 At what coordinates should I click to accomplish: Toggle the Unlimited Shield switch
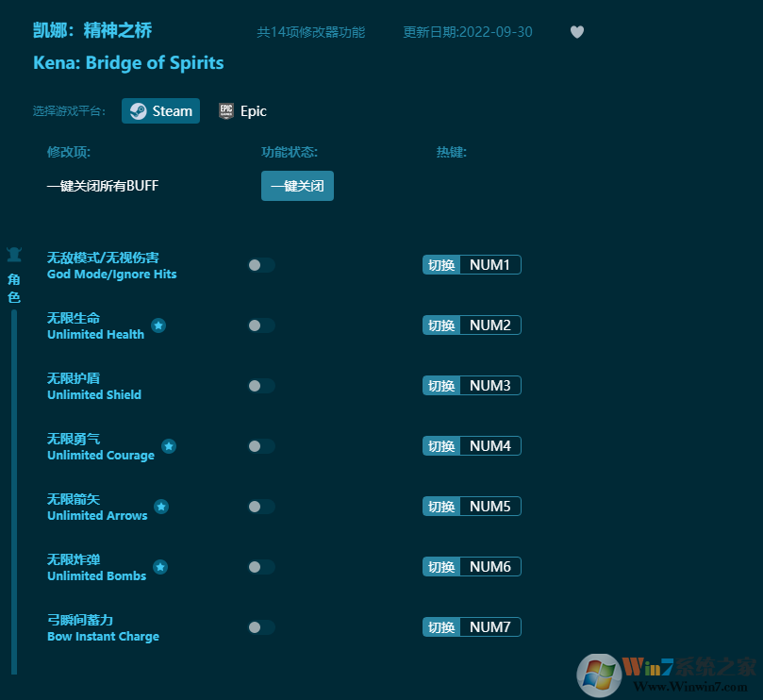(x=261, y=386)
